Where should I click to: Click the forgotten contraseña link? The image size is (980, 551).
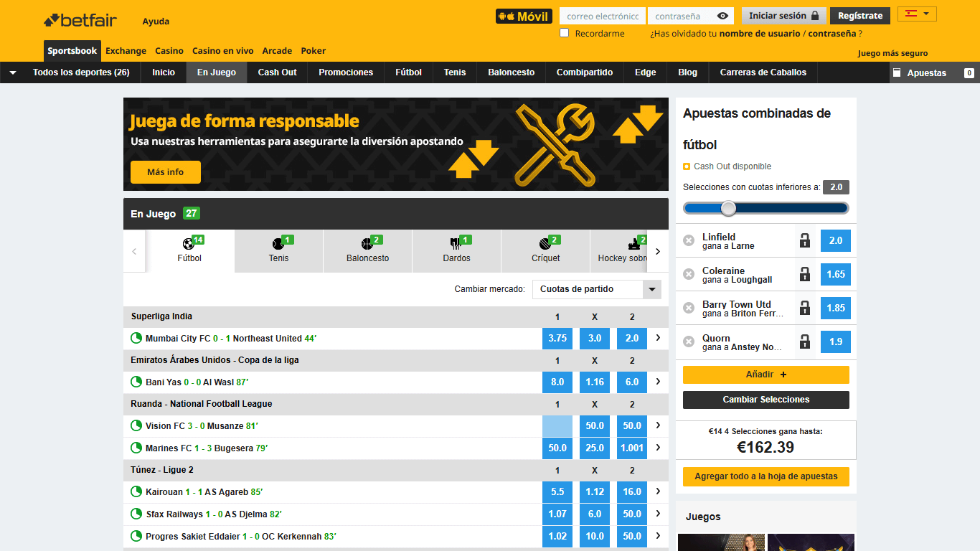point(832,34)
